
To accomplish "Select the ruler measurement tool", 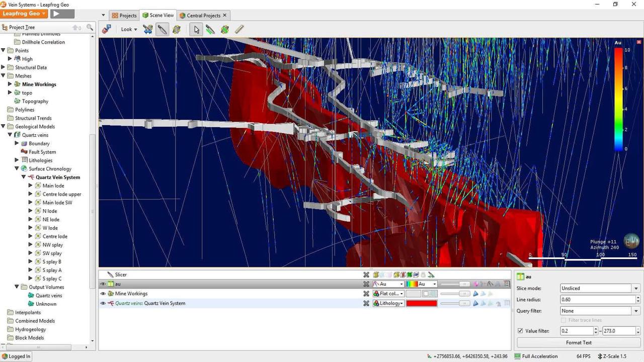I will pyautogui.click(x=239, y=29).
